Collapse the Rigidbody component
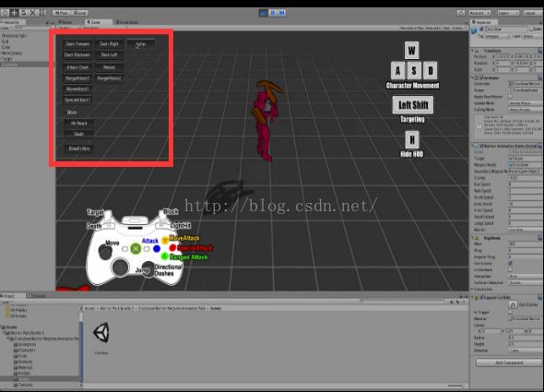Screen dimensions: 544x392 472,238
